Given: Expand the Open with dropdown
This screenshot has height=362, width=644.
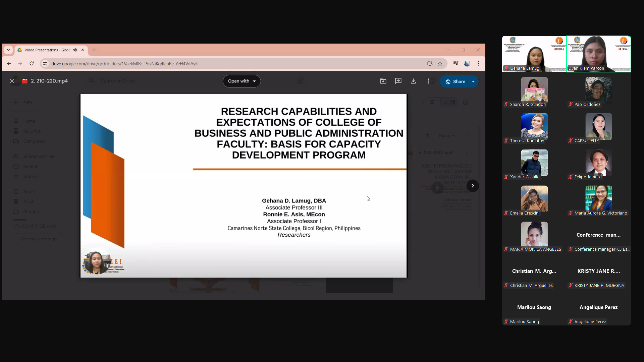Looking at the screenshot, I should 241,81.
